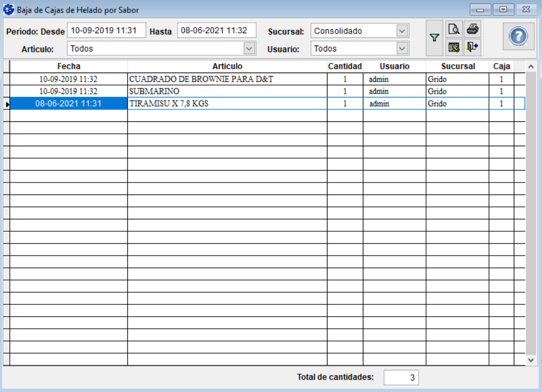
Task: Click the scrollbar up arrow in grid
Action: [531, 67]
